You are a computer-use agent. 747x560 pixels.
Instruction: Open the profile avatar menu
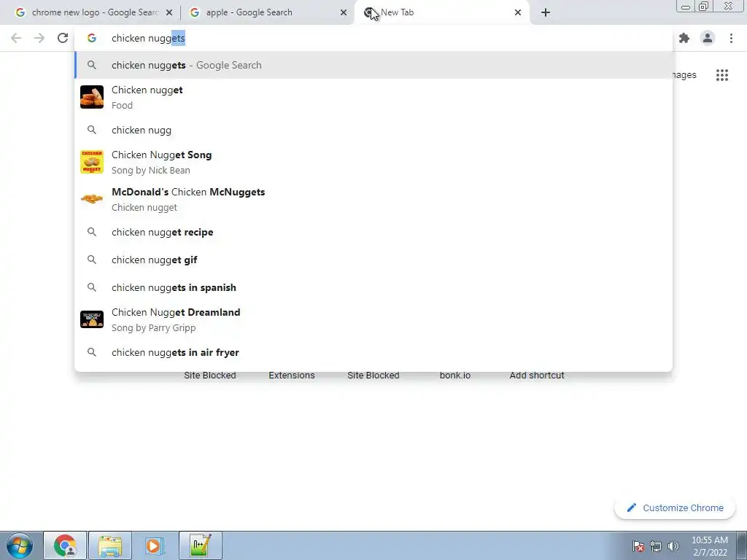pos(708,38)
